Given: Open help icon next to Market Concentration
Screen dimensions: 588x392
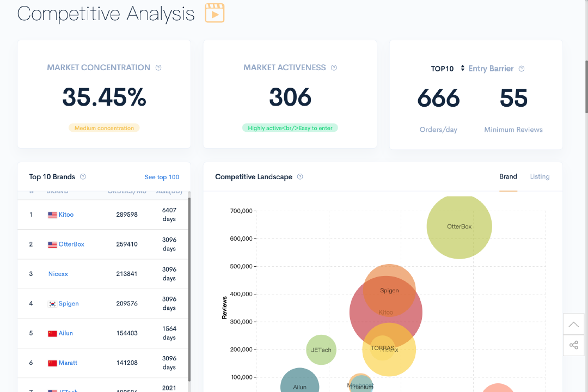Looking at the screenshot, I should [158, 68].
